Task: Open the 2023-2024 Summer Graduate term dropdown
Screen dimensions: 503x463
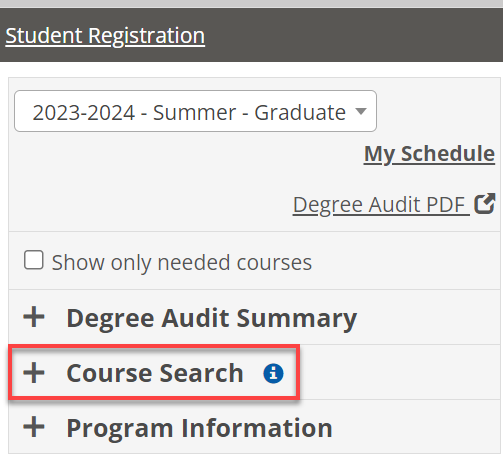Action: [x=195, y=111]
